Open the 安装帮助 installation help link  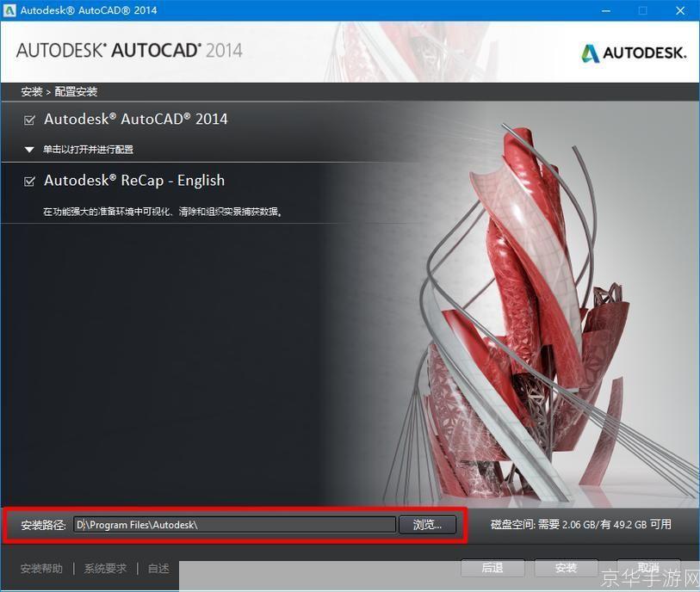(41, 569)
